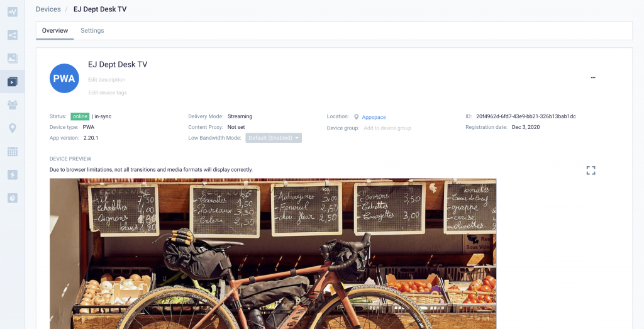Viewport: 644px width, 329px height.
Task: Open the Appspace location link
Action: pyautogui.click(x=374, y=117)
